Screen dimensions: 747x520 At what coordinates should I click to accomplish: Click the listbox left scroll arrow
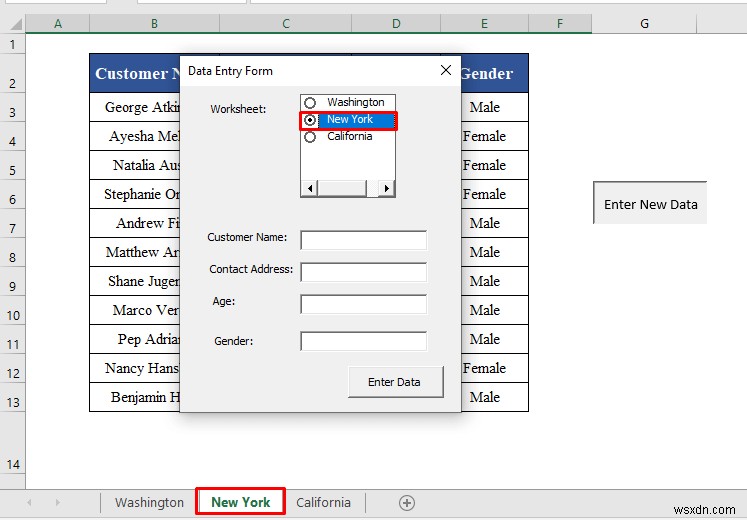(310, 189)
